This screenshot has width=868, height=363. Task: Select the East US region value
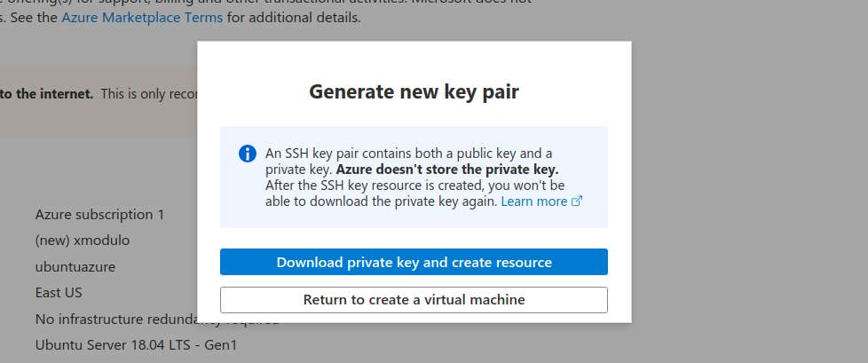(x=59, y=292)
